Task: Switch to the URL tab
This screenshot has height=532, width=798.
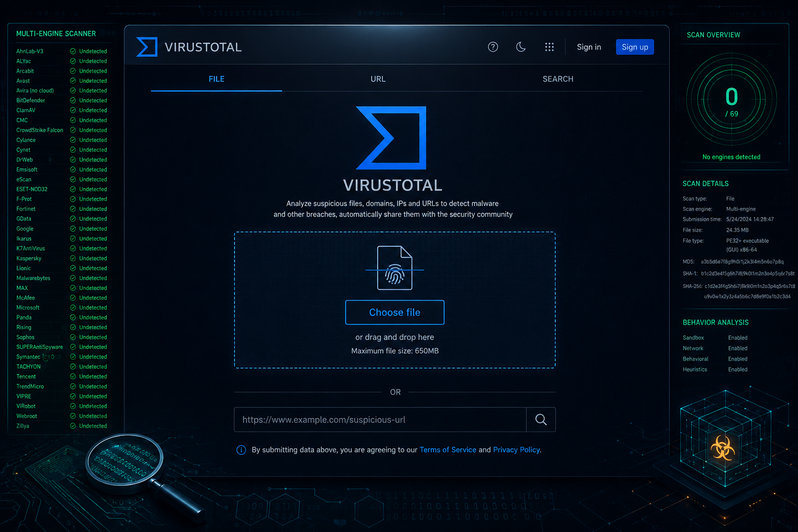Action: point(378,79)
